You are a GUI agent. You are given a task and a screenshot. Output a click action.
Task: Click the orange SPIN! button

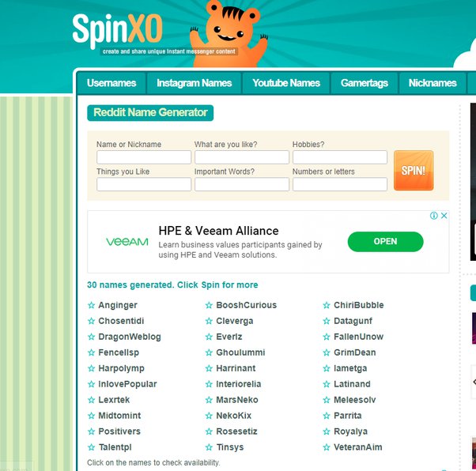(414, 170)
